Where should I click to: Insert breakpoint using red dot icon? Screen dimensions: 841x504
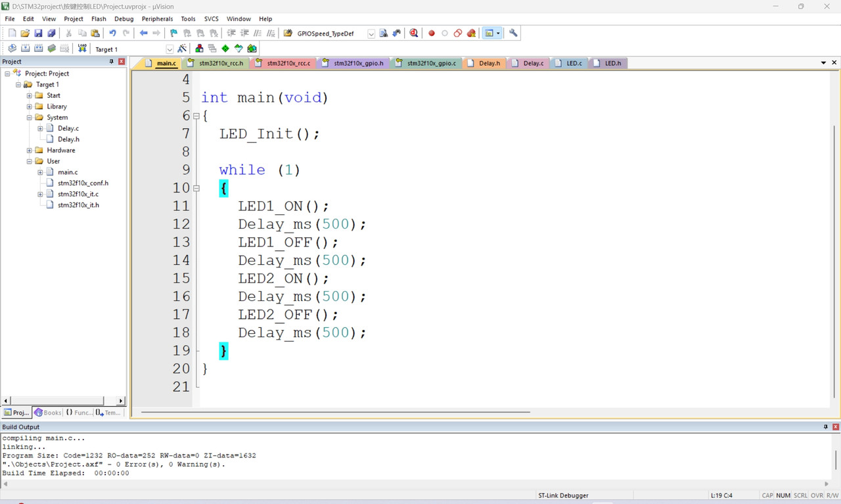point(432,33)
